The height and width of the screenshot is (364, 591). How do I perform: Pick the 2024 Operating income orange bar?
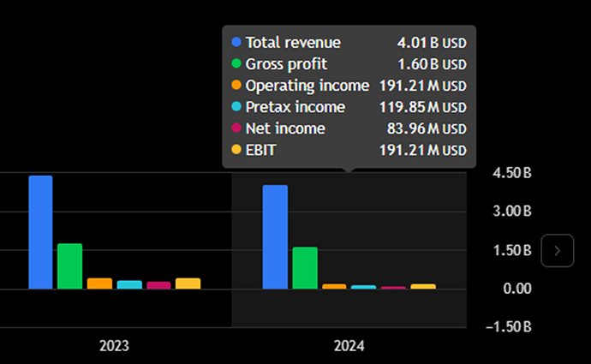point(334,286)
